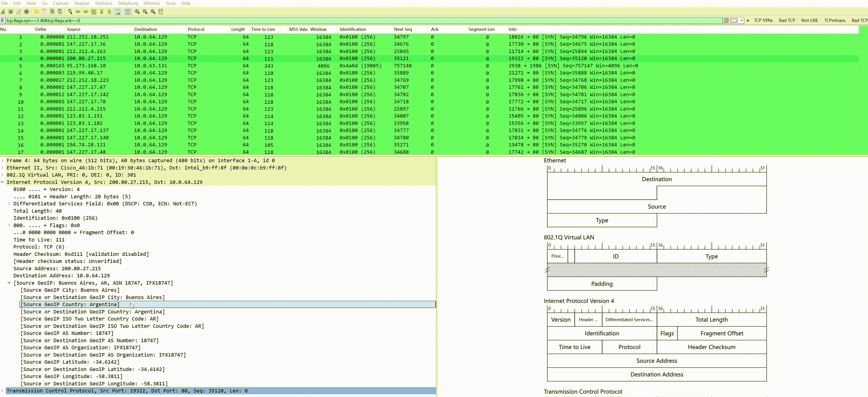Toggle packet list colorization
868x397 pixels.
(127, 11)
